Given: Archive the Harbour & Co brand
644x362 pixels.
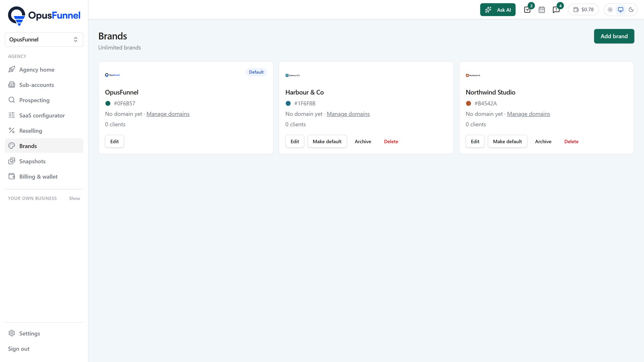Looking at the screenshot, I should (x=363, y=141).
